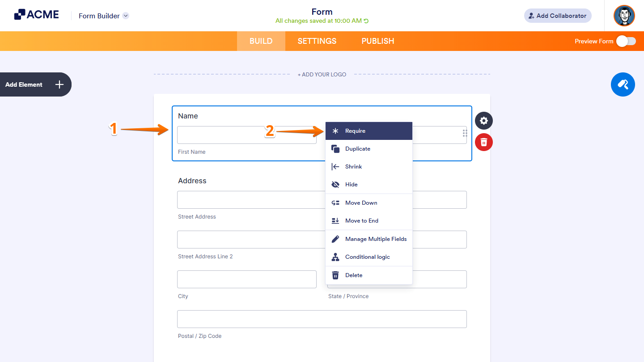Open field properties gear icon

[x=483, y=121]
